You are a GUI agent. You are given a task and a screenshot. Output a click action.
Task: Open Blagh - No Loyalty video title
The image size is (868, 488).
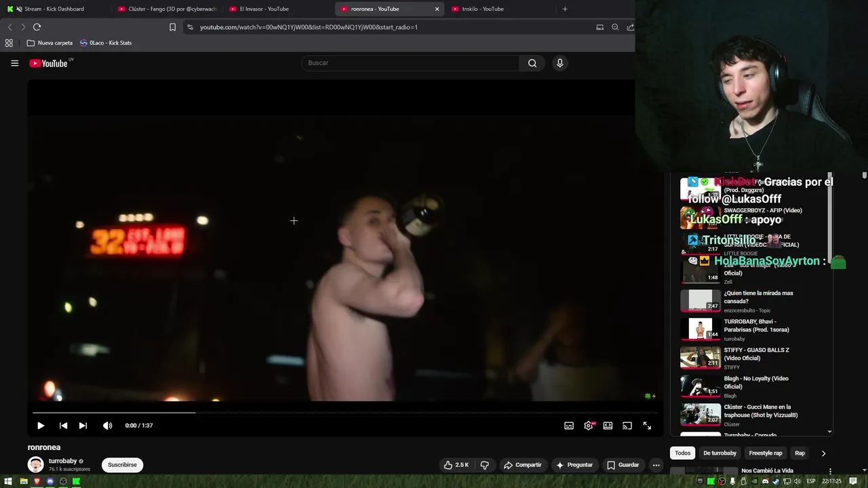[756, 382]
